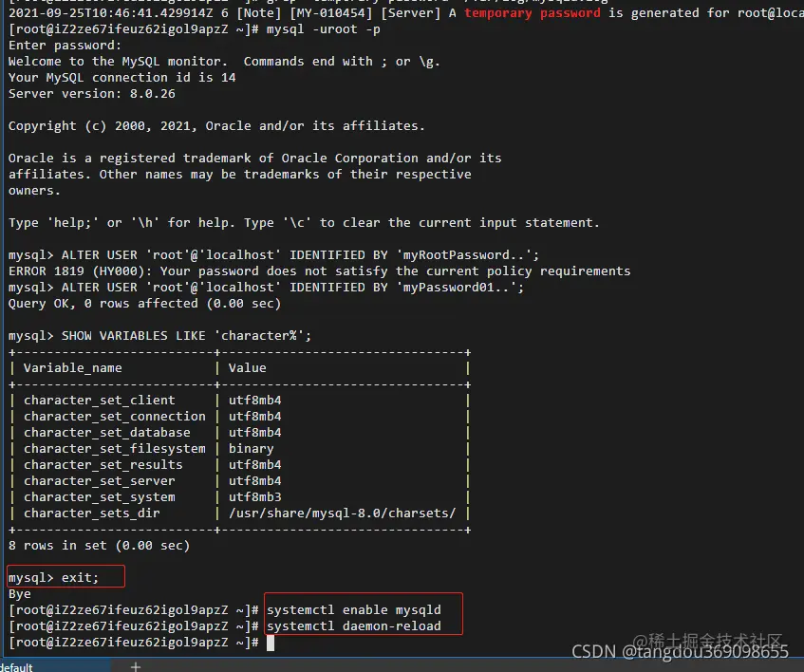Click the blinking cursor at the last prompt
This screenshot has width=804, height=672.
click(271, 643)
